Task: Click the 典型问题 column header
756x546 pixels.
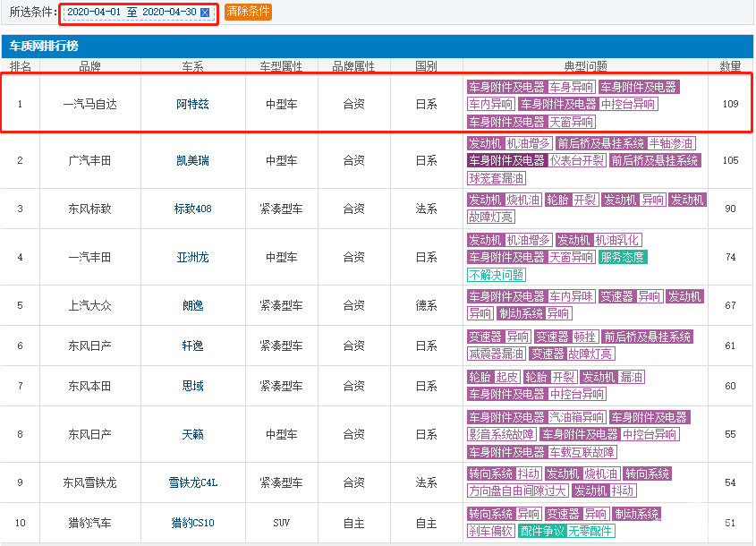Action: pyautogui.click(x=585, y=67)
